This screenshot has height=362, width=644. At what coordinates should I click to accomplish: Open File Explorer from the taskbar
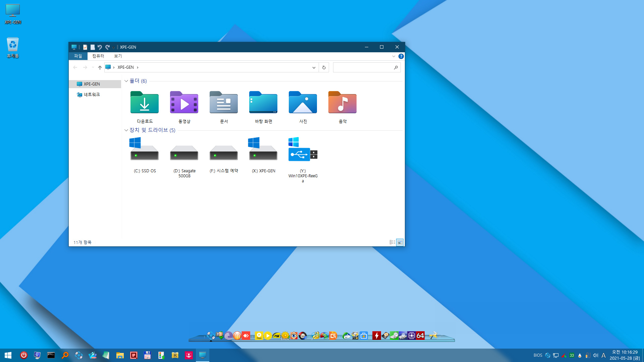click(120, 355)
